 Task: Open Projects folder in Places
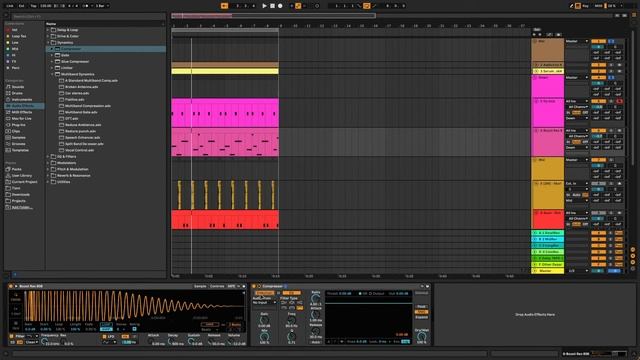18,201
